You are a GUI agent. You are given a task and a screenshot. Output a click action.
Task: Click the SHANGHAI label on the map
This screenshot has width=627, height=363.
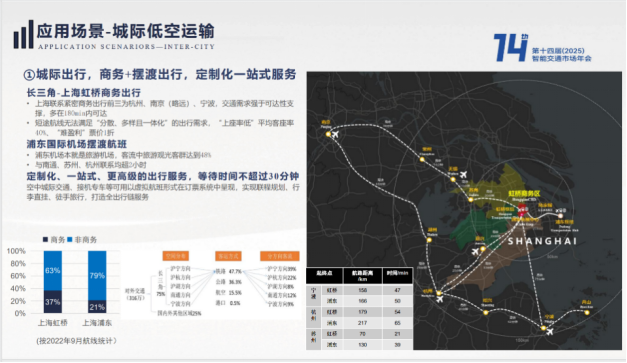tap(542, 241)
